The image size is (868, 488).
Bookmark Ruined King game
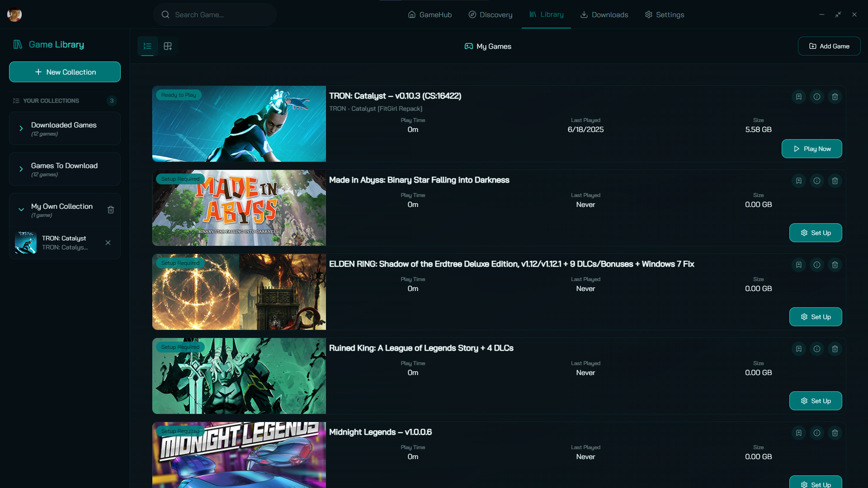[x=799, y=349]
